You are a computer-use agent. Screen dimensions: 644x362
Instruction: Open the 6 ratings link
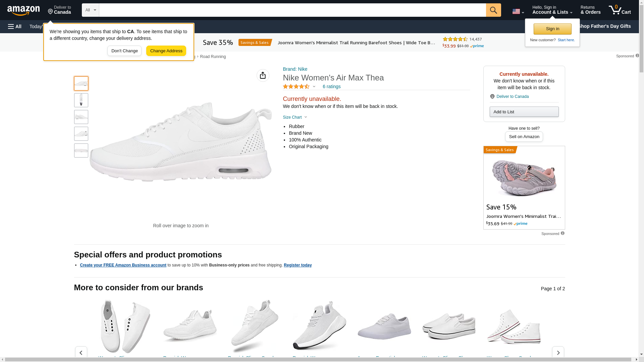(x=331, y=86)
